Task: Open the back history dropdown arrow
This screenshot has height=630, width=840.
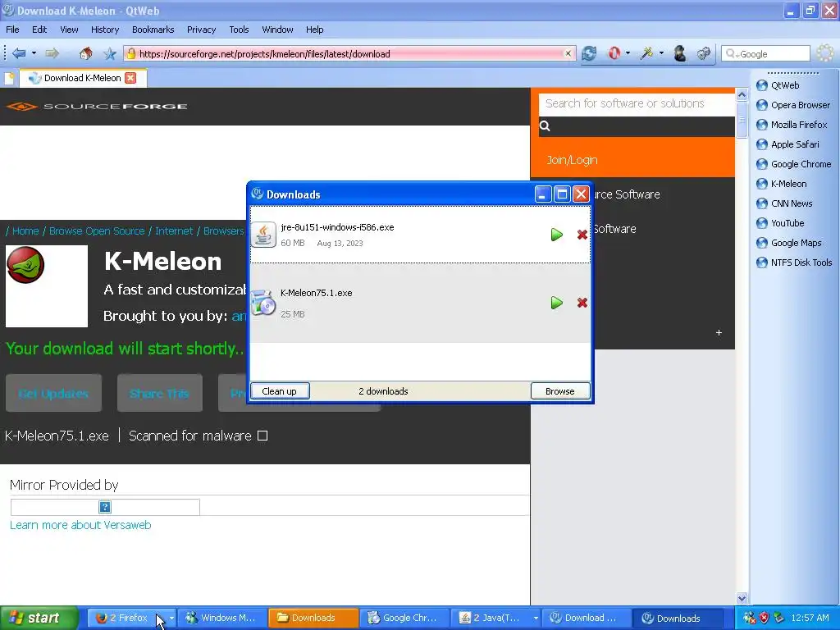Action: (34, 53)
